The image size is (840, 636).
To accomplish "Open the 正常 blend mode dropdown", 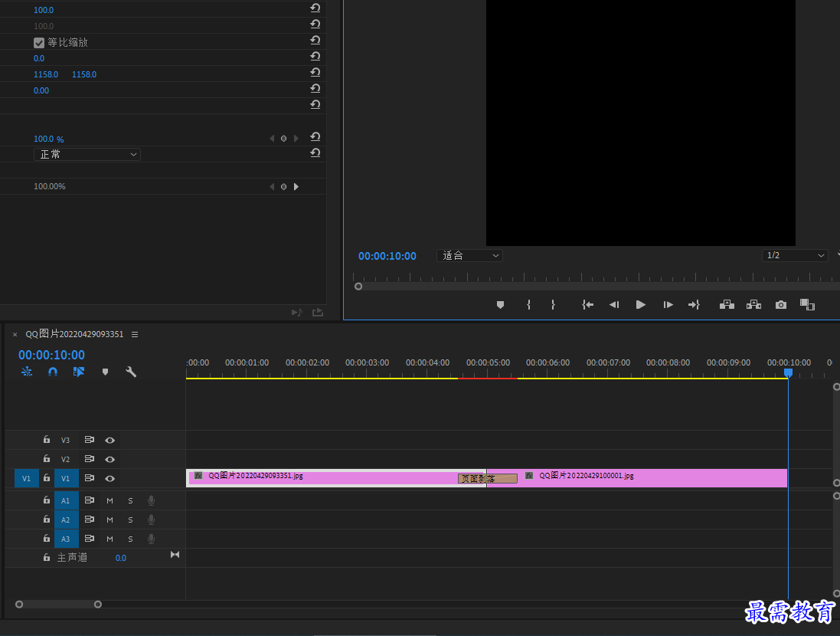I will pyautogui.click(x=87, y=155).
